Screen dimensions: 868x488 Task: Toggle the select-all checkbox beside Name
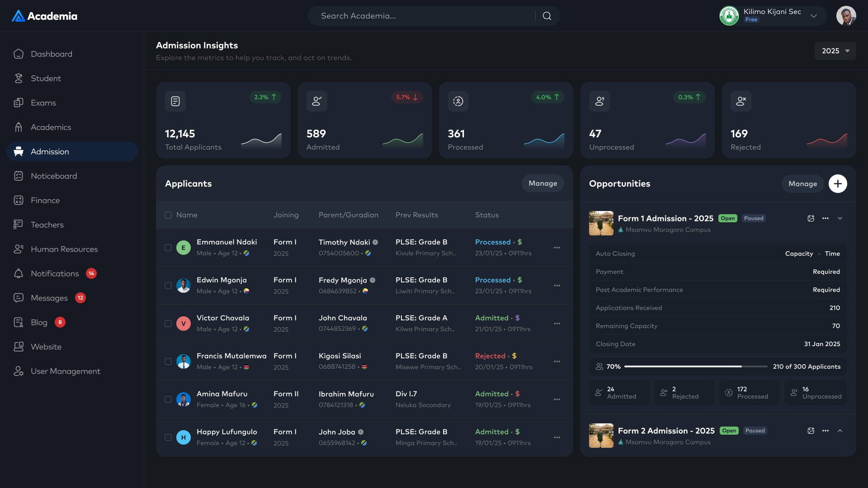tap(168, 215)
